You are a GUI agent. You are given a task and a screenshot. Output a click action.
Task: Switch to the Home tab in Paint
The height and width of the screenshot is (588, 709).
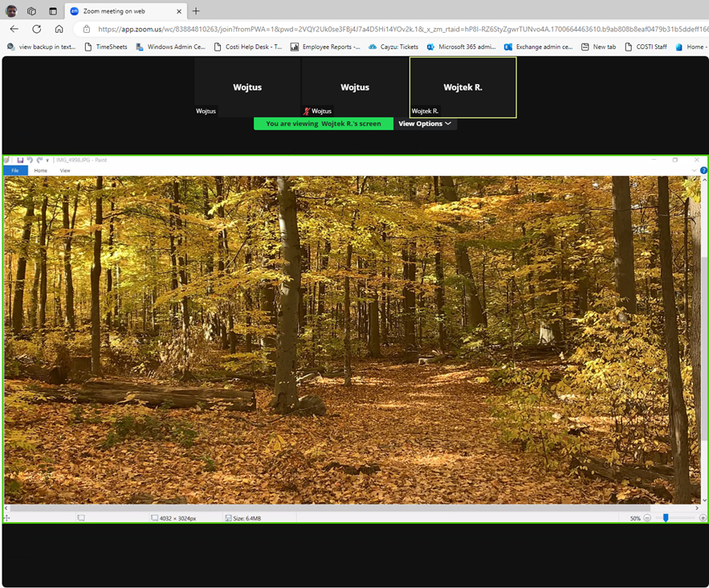(40, 170)
